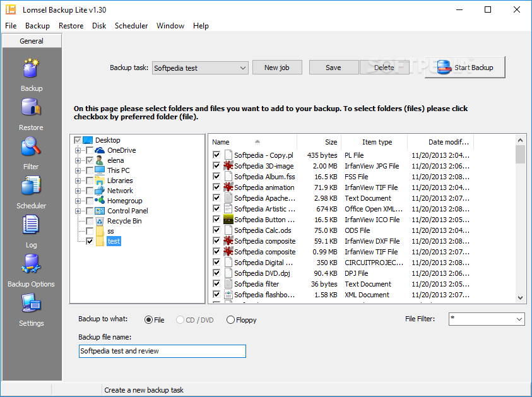This screenshot has width=532, height=397.
Task: Select the General sidebar tab
Action: (32, 41)
